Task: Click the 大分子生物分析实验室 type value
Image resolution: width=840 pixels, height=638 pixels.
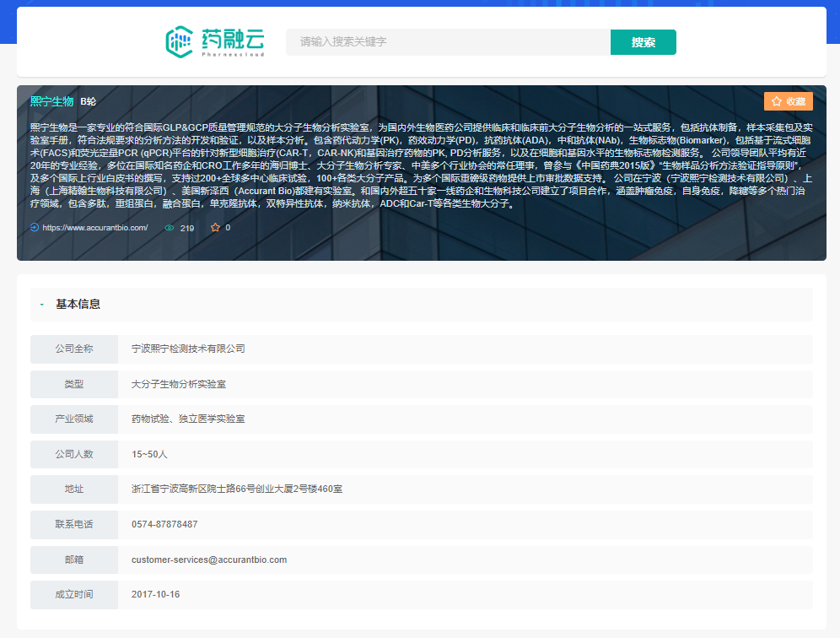Action: pos(179,384)
